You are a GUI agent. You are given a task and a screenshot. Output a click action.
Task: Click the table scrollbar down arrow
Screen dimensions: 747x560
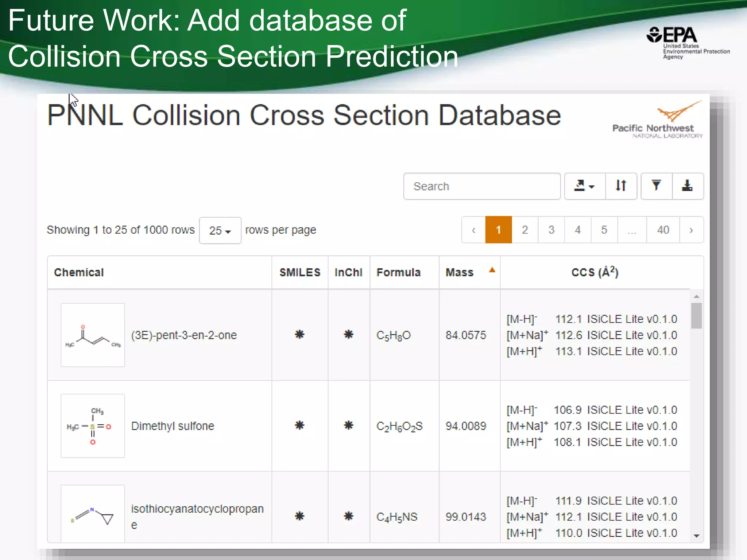(x=696, y=536)
